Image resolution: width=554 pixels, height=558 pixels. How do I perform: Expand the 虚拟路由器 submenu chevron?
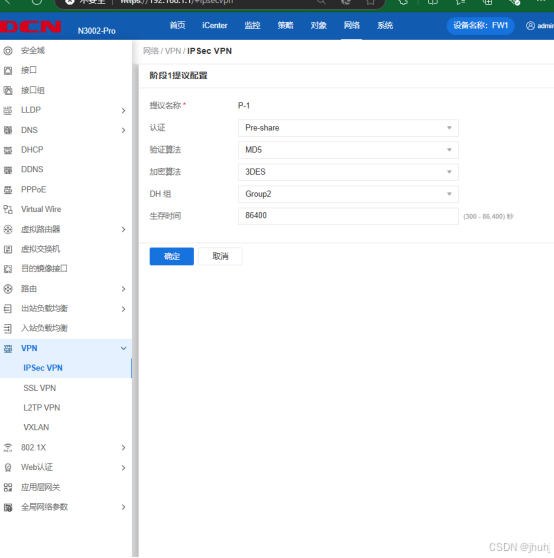tap(123, 230)
